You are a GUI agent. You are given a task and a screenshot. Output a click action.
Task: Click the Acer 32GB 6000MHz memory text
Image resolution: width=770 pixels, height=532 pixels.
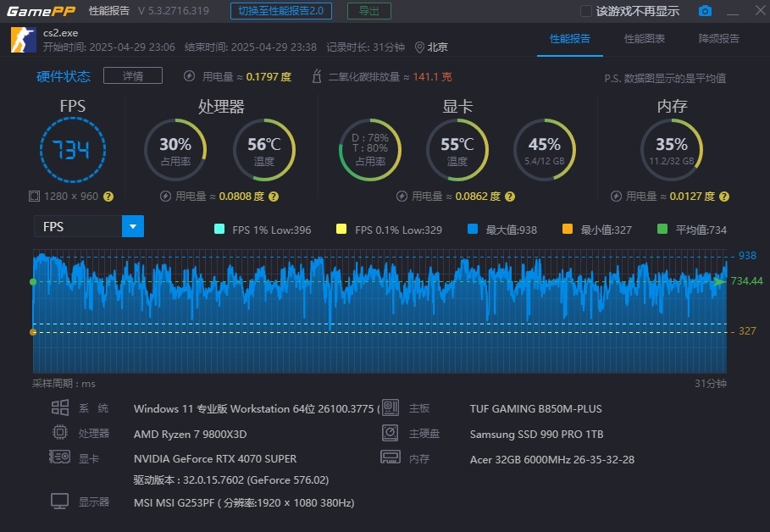(552, 460)
